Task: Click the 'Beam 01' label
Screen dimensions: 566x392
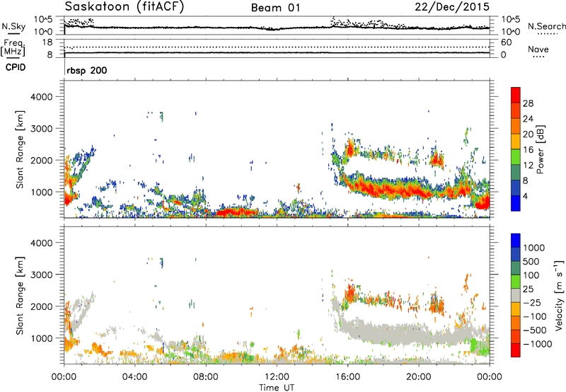Action: tap(276, 8)
